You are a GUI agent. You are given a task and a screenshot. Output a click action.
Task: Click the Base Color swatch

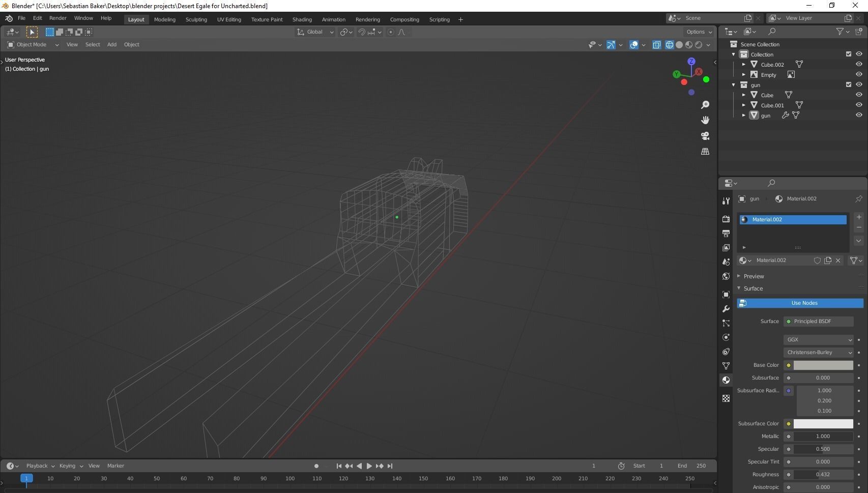click(823, 365)
